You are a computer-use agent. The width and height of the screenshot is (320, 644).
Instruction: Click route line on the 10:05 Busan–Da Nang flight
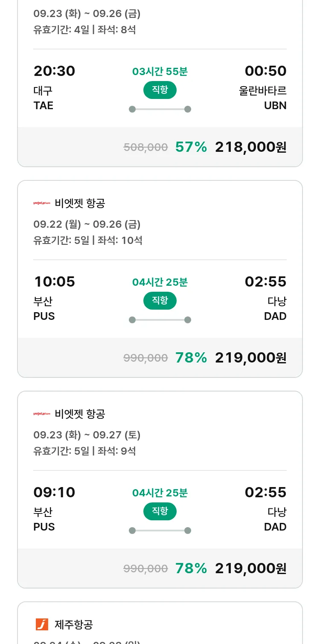click(x=160, y=320)
